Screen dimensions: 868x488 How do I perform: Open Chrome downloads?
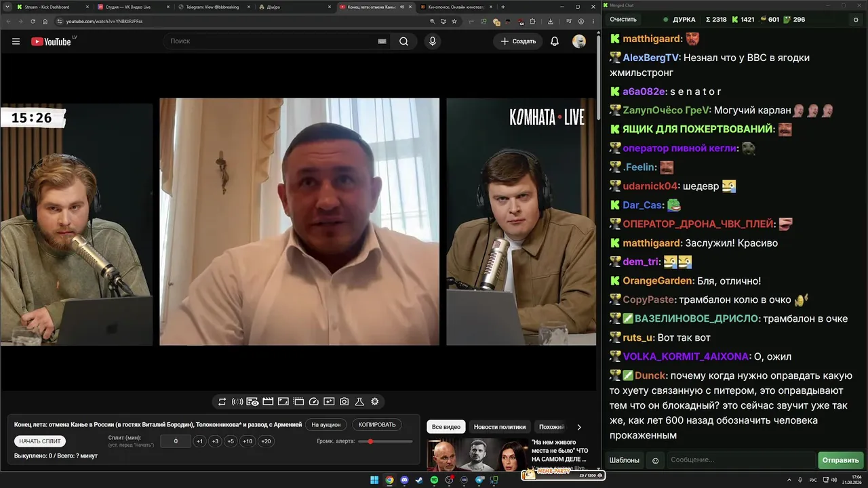click(x=550, y=21)
